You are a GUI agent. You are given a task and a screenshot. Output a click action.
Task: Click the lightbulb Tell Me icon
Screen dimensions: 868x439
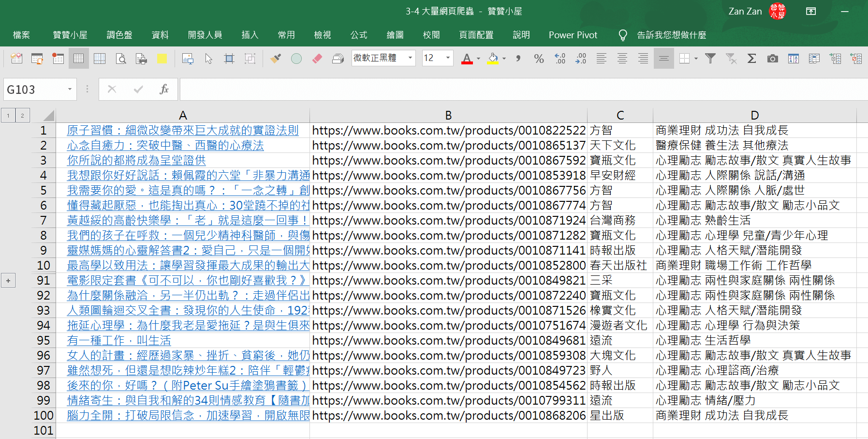point(623,35)
